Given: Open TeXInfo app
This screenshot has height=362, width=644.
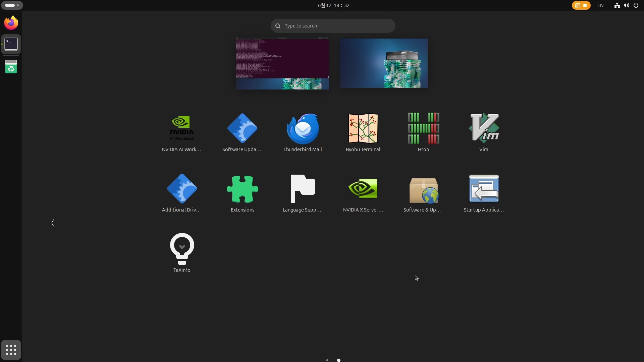Looking at the screenshot, I should (182, 253).
